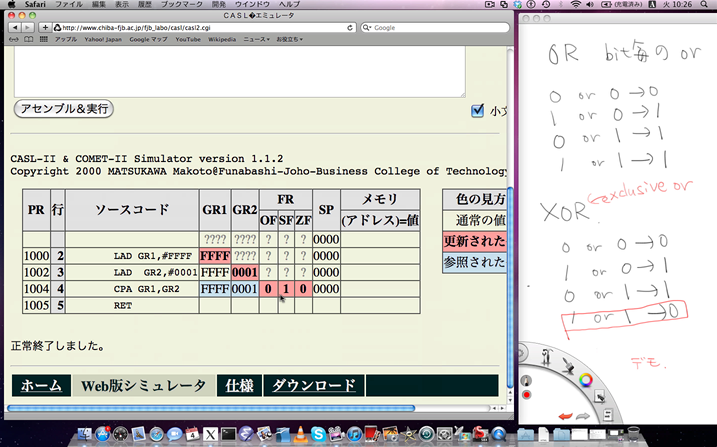The image size is (717, 447).
Task: Toggle the checkbox beside アセンブル&実行 row
Action: (477, 111)
